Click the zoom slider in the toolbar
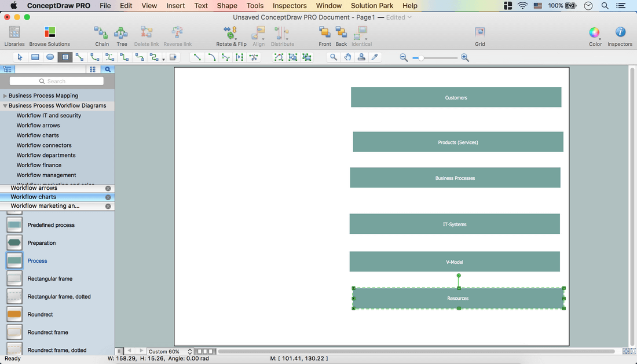The width and height of the screenshot is (637, 364). coord(434,58)
